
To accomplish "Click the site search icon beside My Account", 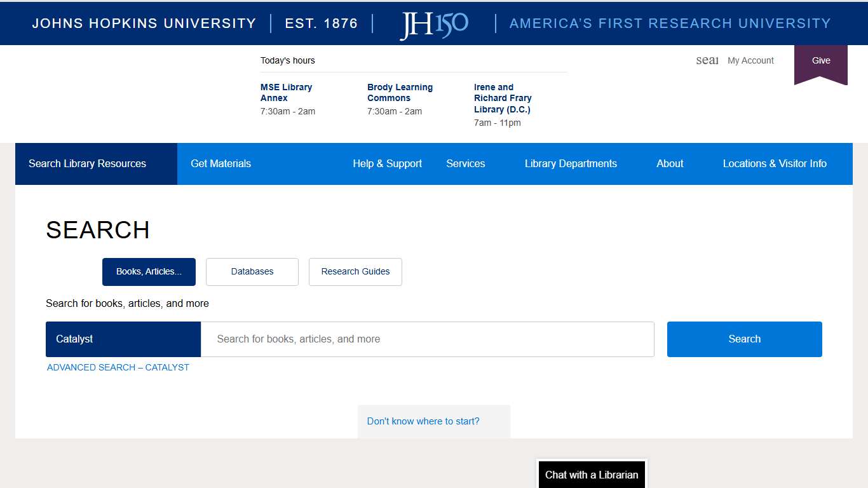I will coord(707,60).
